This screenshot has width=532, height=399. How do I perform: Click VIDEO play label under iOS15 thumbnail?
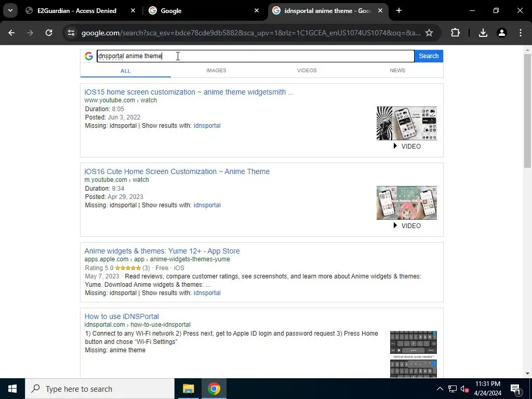click(x=407, y=146)
